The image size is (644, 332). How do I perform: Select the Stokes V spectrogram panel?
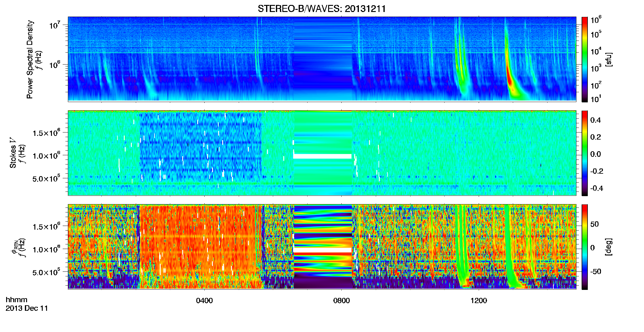322,153
